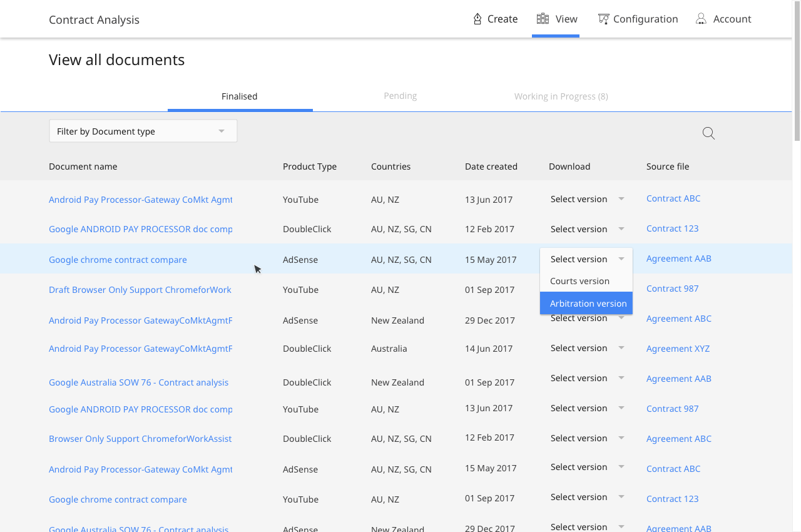This screenshot has height=532, width=801.
Task: Click the View documents icon
Action: pyautogui.click(x=543, y=19)
